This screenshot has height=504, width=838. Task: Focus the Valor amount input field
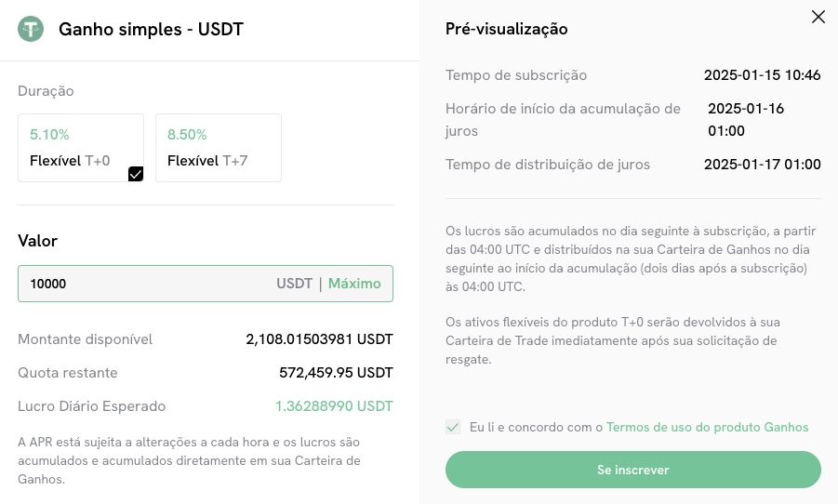coord(140,284)
